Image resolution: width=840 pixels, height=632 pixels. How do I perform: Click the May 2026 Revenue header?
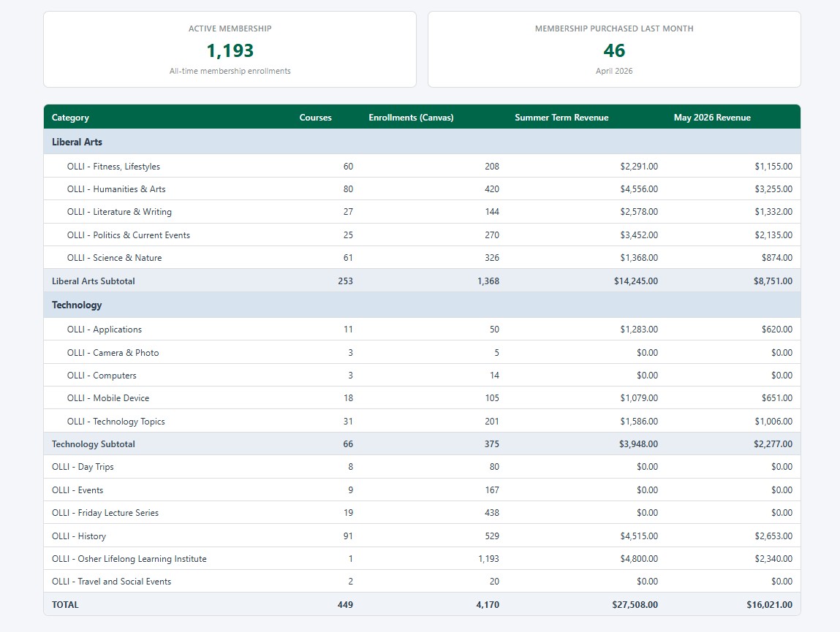click(x=712, y=118)
